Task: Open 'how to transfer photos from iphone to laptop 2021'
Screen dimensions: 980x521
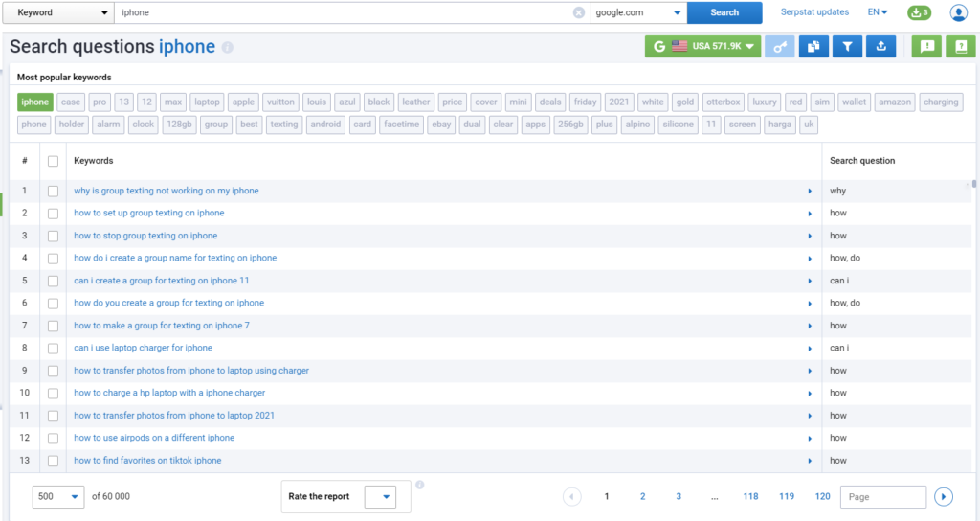Action: click(174, 416)
